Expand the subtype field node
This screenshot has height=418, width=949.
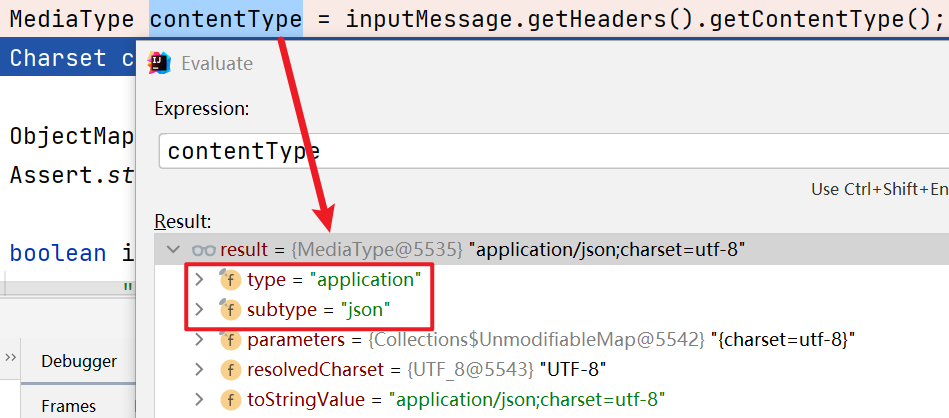[x=199, y=310]
